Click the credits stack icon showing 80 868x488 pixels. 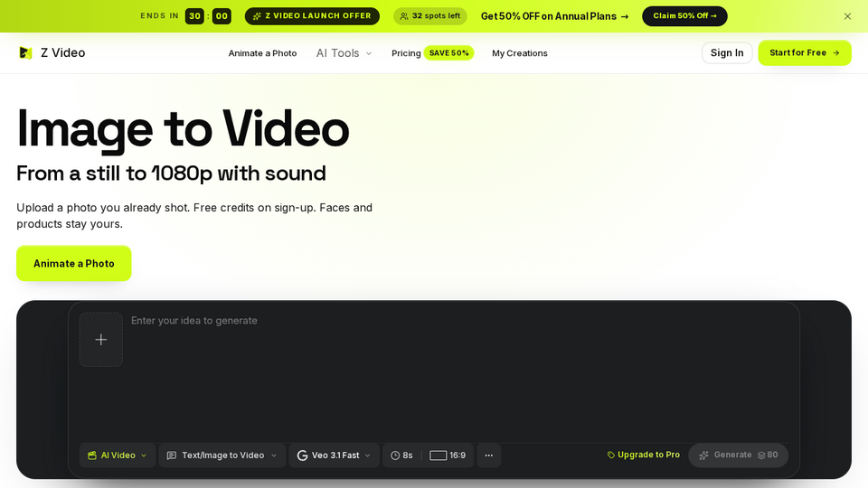761,455
